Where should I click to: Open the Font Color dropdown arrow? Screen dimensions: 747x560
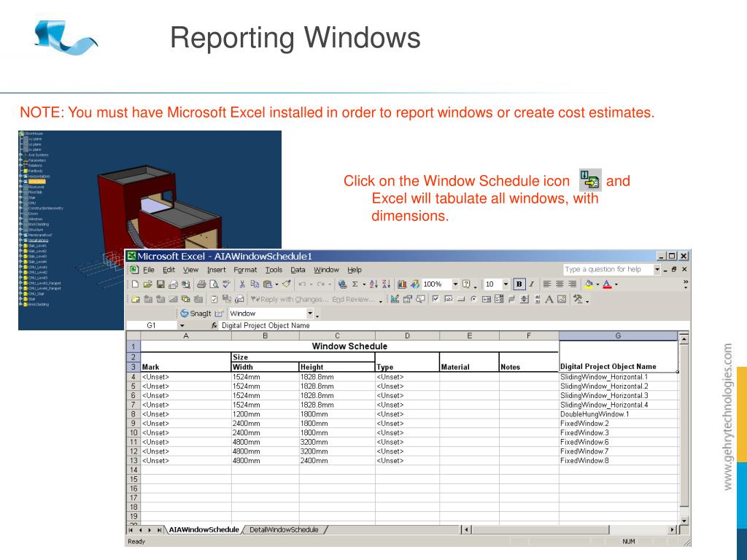pyautogui.click(x=616, y=285)
